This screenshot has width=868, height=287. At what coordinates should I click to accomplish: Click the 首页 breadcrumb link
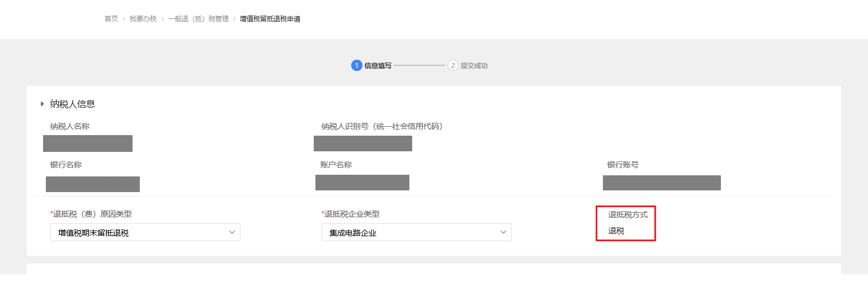[111, 19]
